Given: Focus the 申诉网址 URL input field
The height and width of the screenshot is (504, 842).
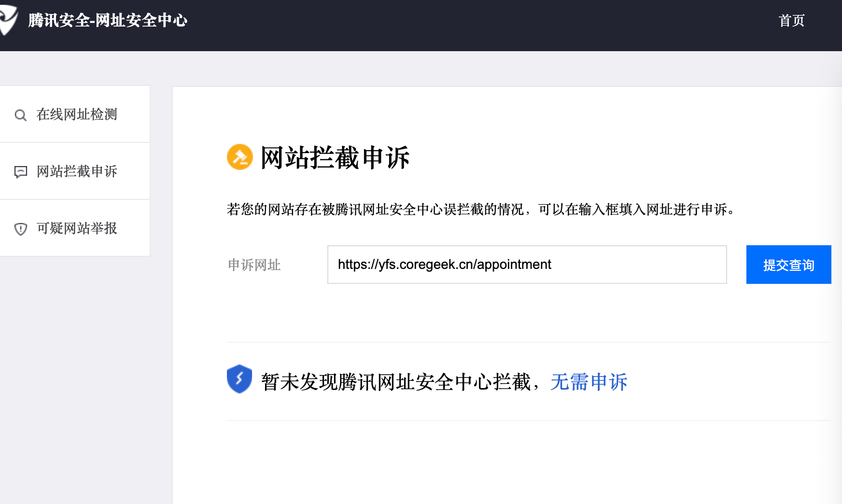Looking at the screenshot, I should click(527, 265).
